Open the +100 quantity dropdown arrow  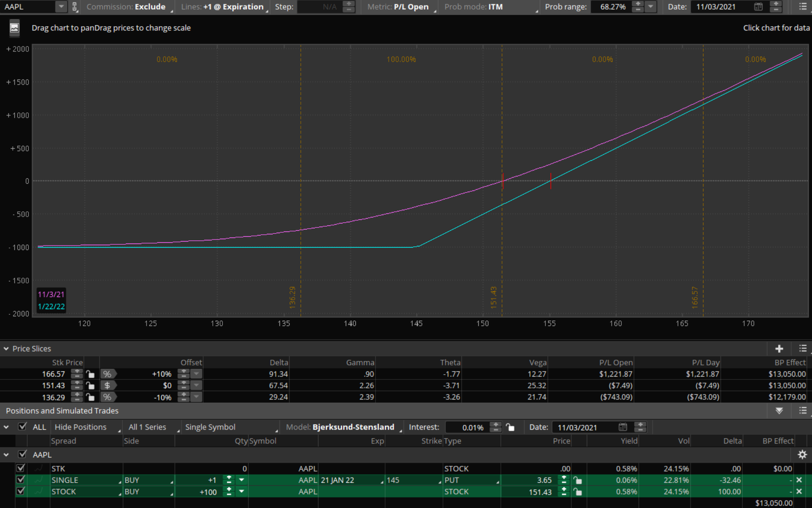(x=241, y=492)
